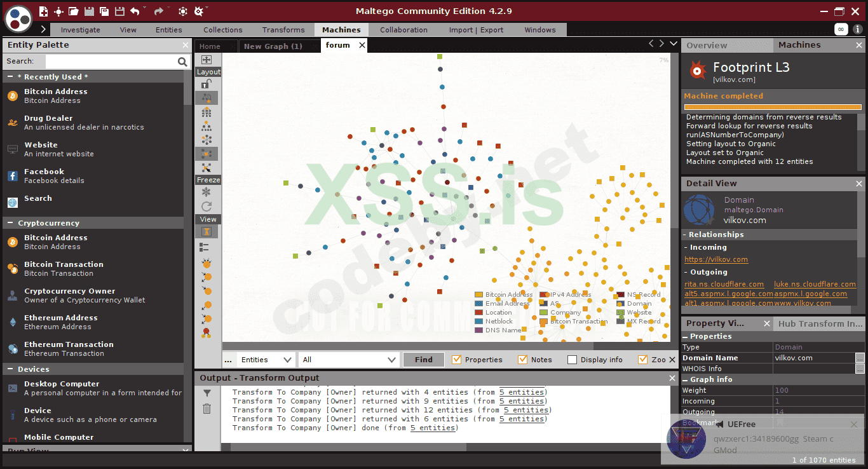Click the snowflake freeze icon

tap(207, 192)
